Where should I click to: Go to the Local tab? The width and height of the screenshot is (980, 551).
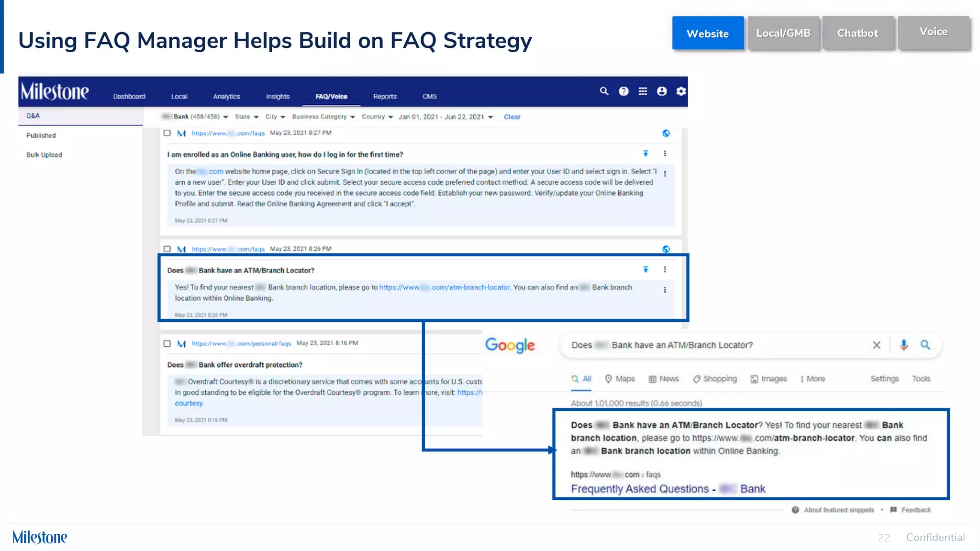coord(179,96)
